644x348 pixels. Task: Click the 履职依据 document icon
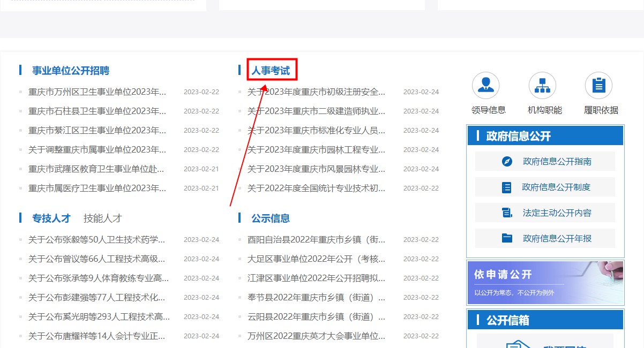coord(598,85)
